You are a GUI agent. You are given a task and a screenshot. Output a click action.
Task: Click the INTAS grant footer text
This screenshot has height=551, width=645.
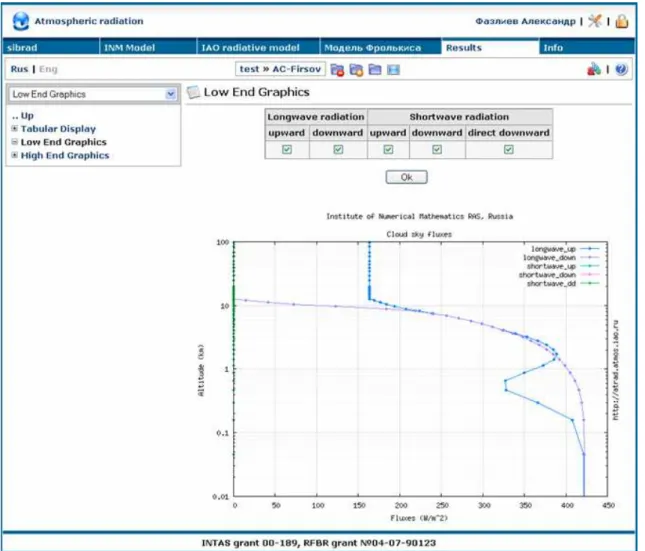pos(319,543)
